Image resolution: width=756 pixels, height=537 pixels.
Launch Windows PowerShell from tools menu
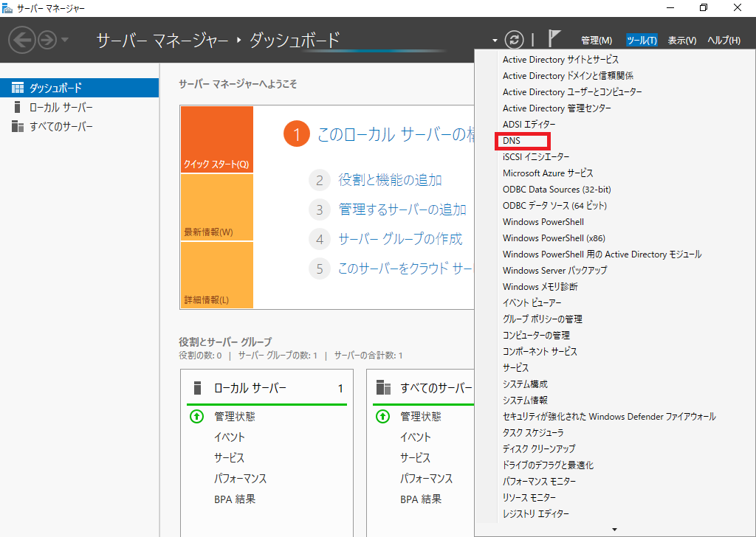pyautogui.click(x=543, y=221)
